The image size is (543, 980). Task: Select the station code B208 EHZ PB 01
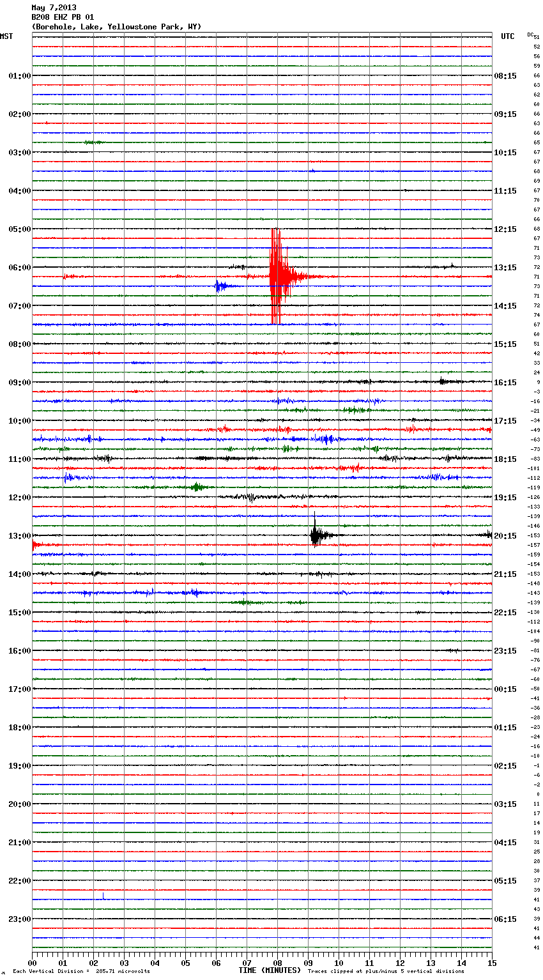[x=63, y=17]
